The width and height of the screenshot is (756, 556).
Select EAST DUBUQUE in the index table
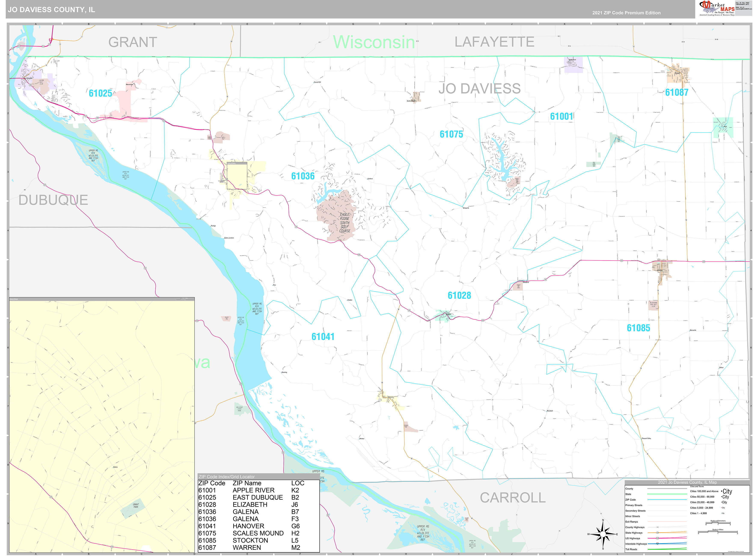pos(258,497)
